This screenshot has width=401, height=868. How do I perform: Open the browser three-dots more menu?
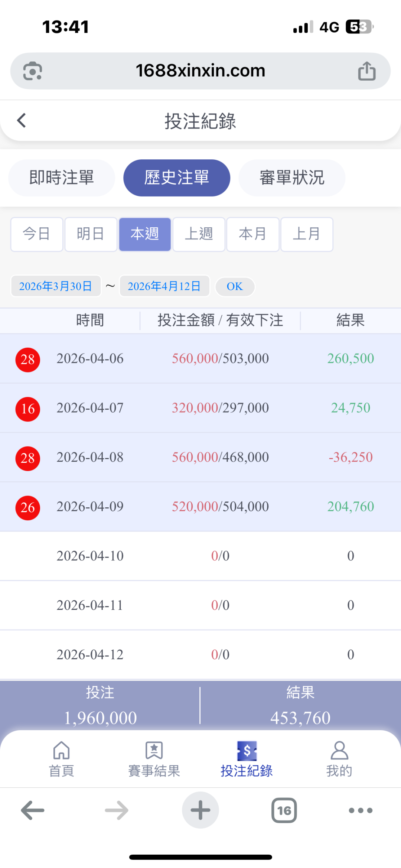pos(360,810)
